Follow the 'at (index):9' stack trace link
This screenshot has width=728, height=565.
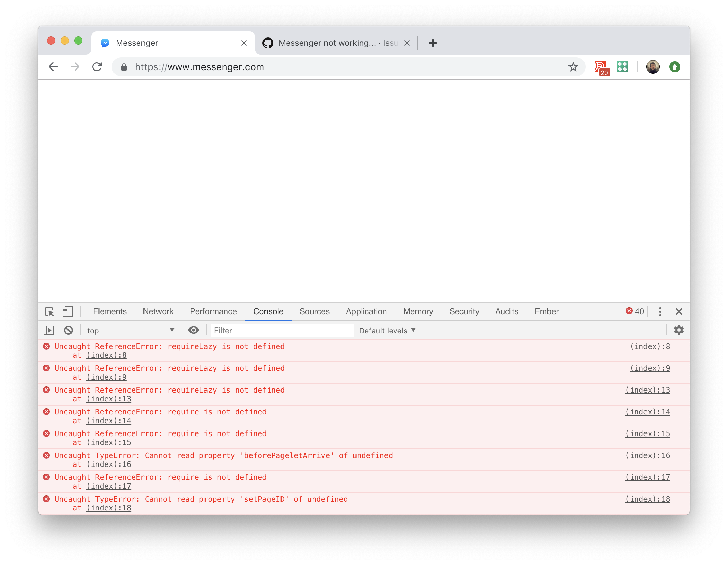[106, 377]
